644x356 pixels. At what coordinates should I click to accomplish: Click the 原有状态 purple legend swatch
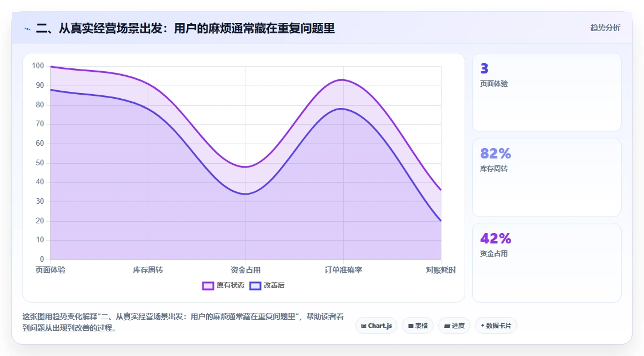coord(208,286)
